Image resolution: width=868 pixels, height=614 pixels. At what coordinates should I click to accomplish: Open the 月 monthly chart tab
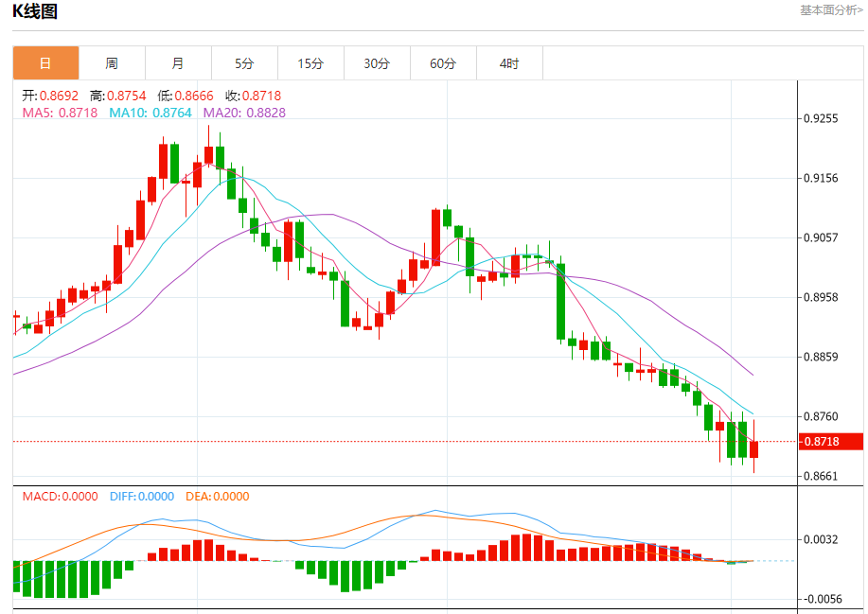(178, 63)
